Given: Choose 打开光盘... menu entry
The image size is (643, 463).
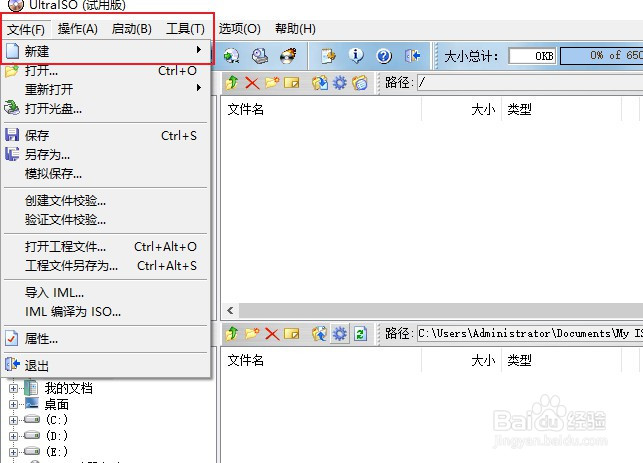Looking at the screenshot, I should [x=106, y=108].
